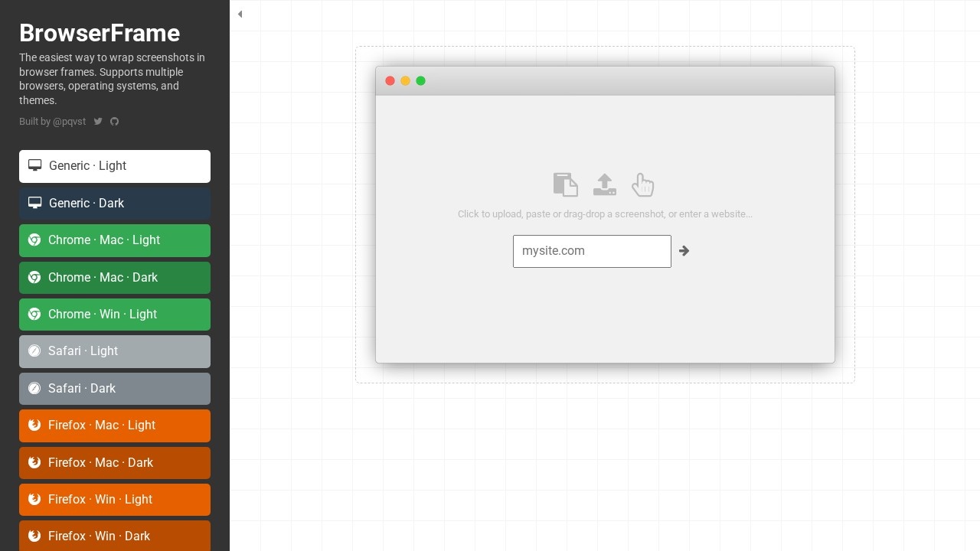
Task: Open the GitHub repository icon
Action: (x=115, y=122)
